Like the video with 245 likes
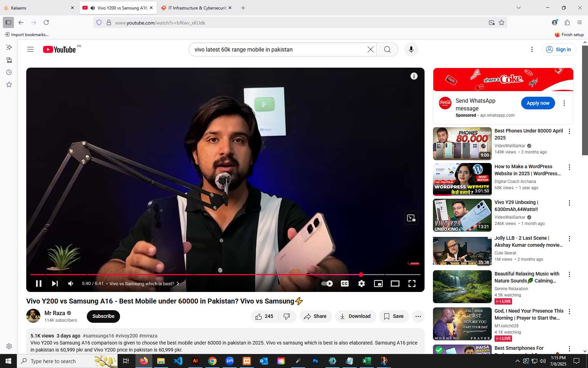588x368 pixels. click(265, 316)
